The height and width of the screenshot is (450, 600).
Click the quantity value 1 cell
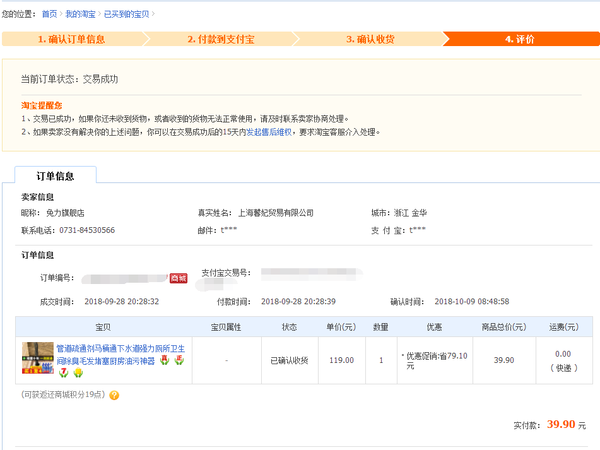click(x=381, y=360)
